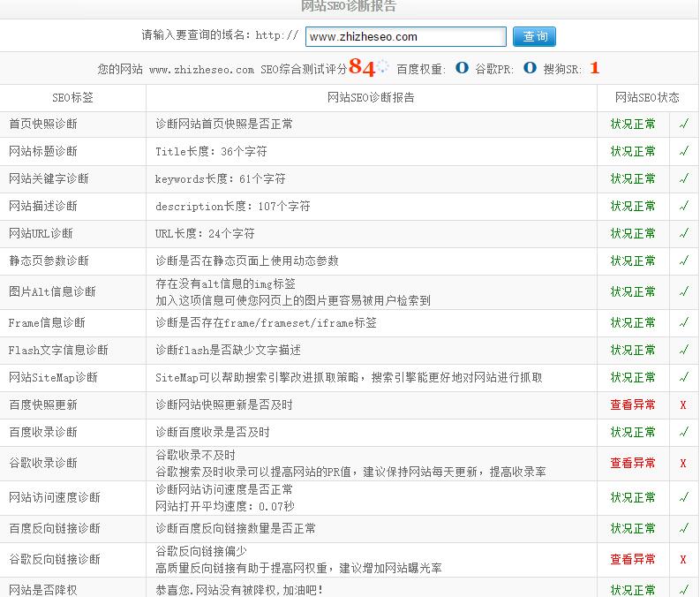Open 查看异常 link for 百度快照更新

click(x=633, y=405)
